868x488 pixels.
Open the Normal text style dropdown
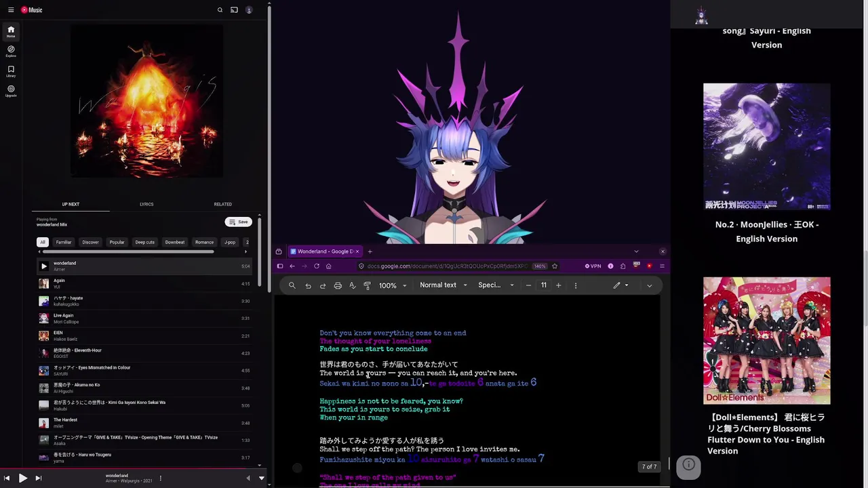pyautogui.click(x=443, y=285)
